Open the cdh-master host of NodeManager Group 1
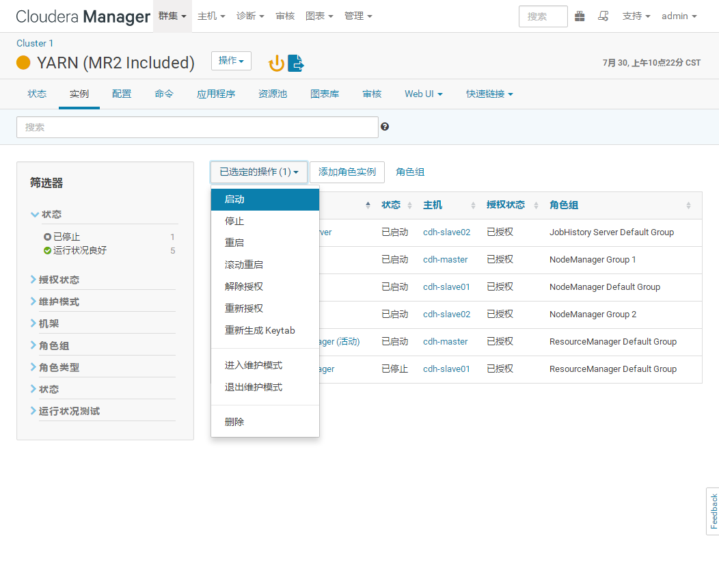Image resolution: width=719 pixels, height=588 pixels. pos(445,260)
